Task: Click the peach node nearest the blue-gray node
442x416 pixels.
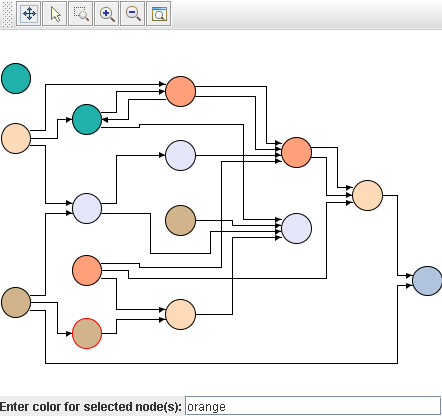Action: (x=367, y=195)
